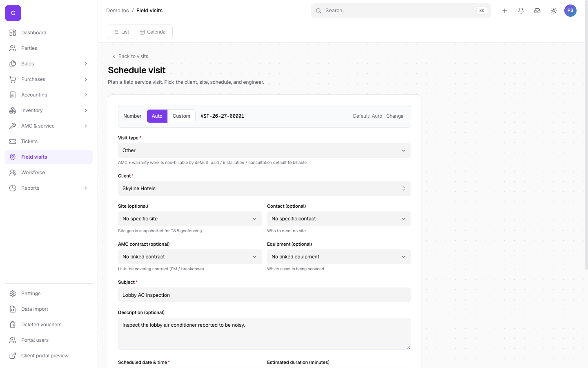
Task: Click Field visits breadcrumb
Action: [149, 11]
